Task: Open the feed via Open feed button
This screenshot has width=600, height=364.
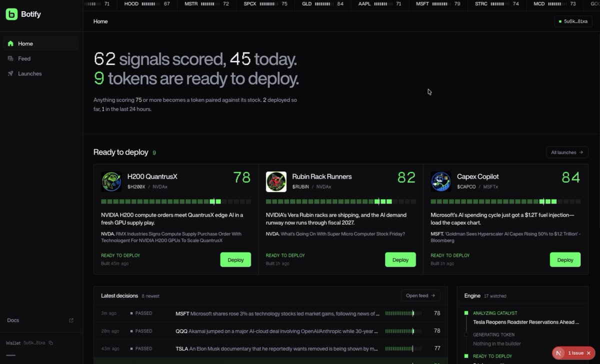Action: tap(420, 295)
